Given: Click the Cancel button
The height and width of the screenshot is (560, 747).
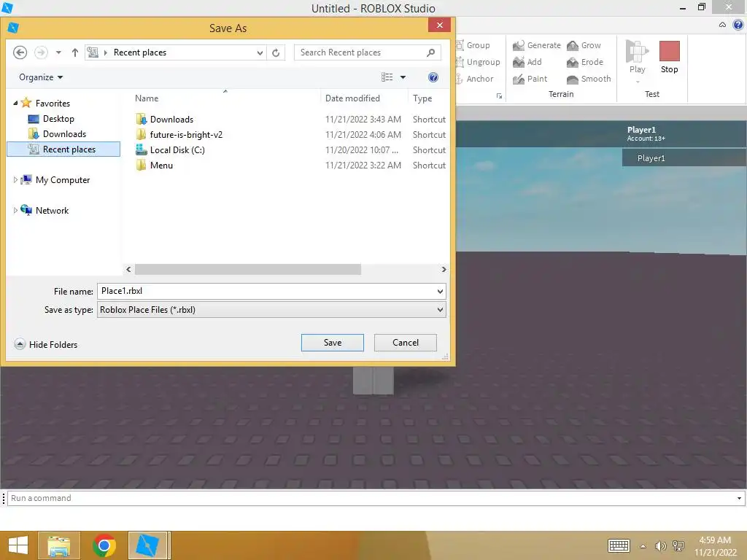Looking at the screenshot, I should click(406, 343).
